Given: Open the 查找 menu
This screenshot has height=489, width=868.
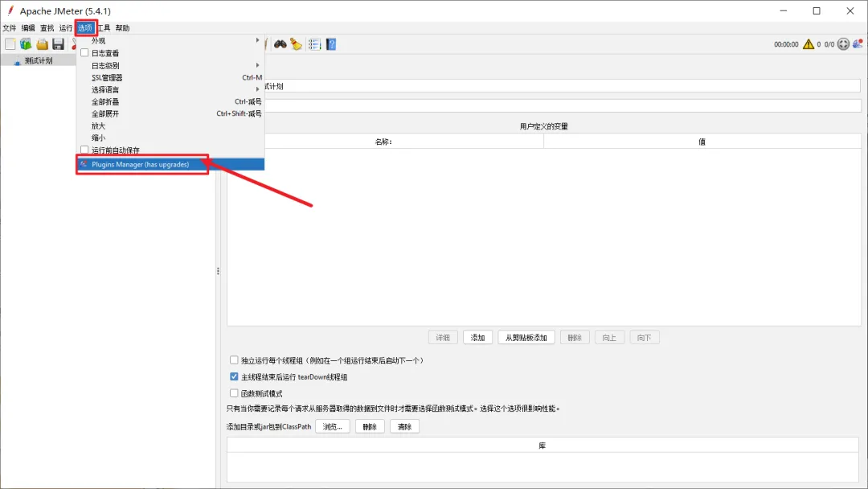Looking at the screenshot, I should [x=47, y=27].
